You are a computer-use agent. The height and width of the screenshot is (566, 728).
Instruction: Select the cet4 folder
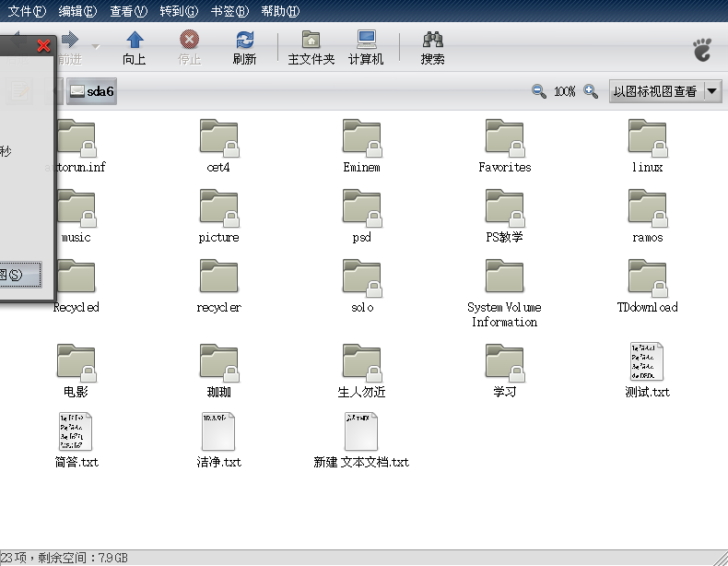coord(218,147)
